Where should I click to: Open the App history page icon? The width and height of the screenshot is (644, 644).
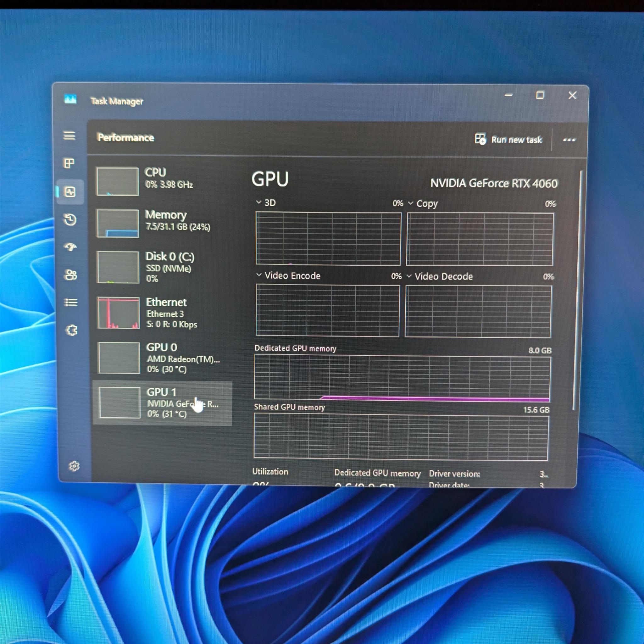point(70,220)
